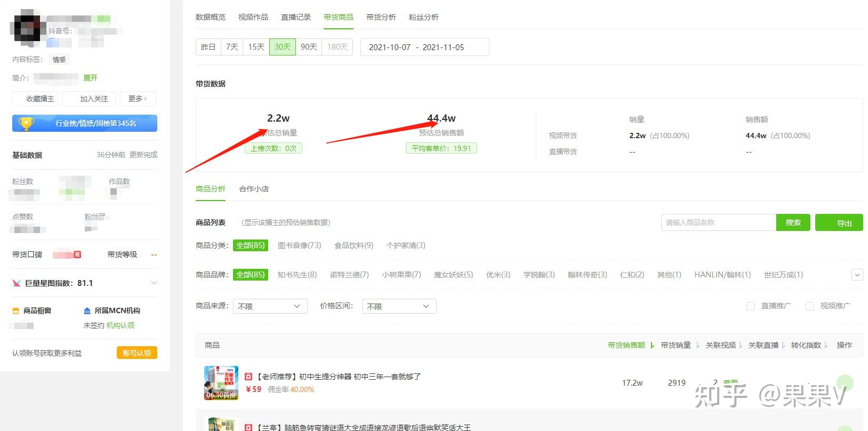The image size is (868, 431).
Task: Click the sort arrow beside 带货销量
Action: click(698, 346)
